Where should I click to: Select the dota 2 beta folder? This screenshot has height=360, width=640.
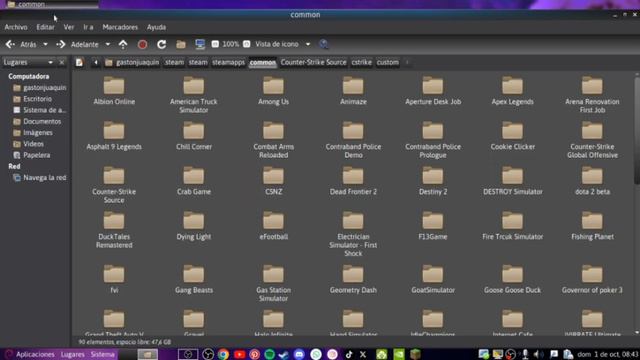(x=592, y=180)
